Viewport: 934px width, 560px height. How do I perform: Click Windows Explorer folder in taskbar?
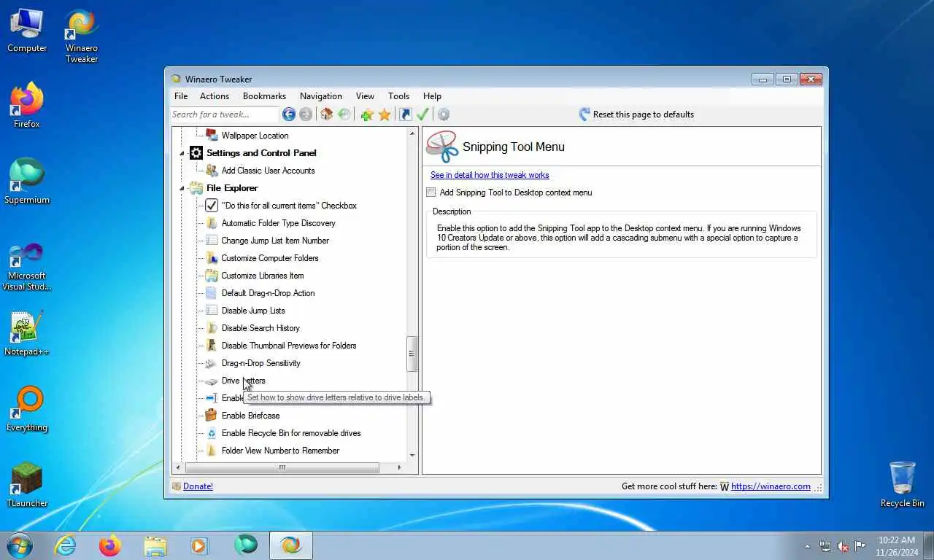point(155,545)
